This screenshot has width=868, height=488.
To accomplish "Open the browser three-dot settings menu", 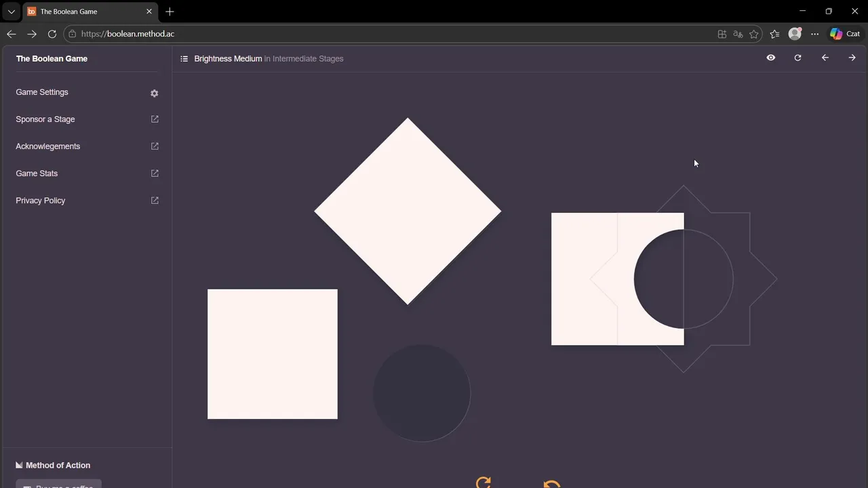I will pos(815,34).
